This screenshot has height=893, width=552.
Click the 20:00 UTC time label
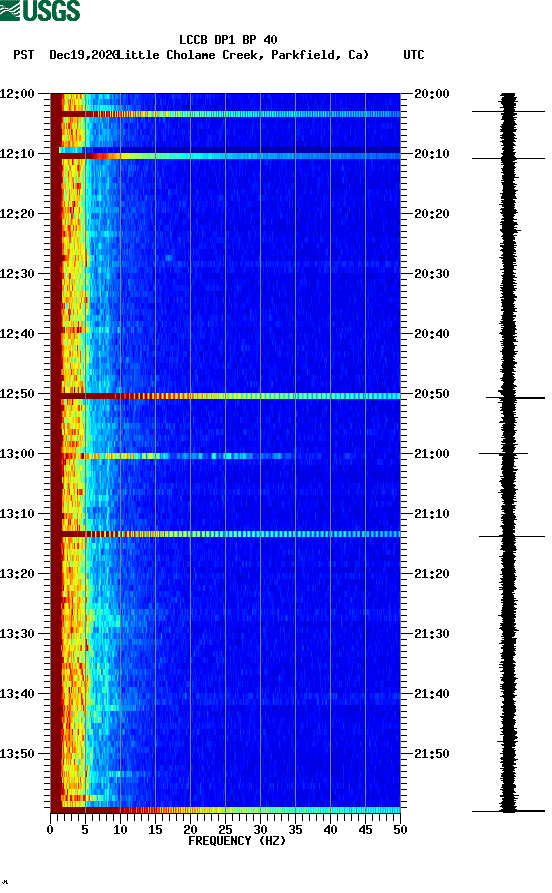432,93
